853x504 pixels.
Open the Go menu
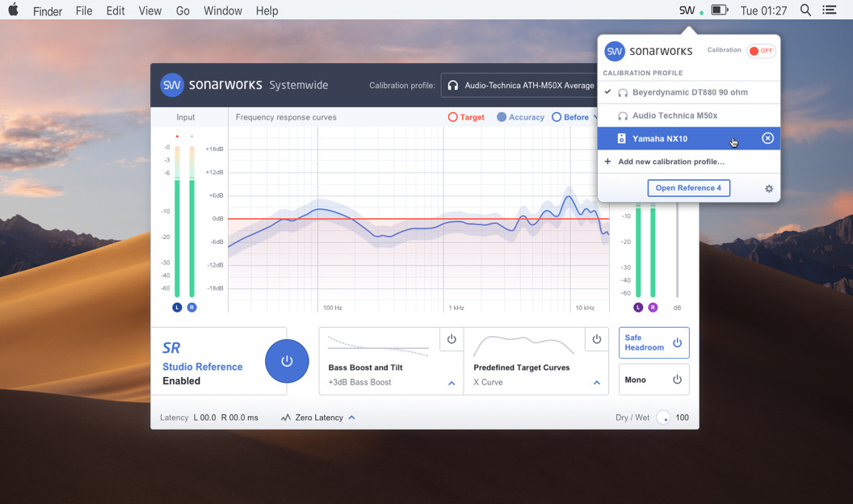183,10
